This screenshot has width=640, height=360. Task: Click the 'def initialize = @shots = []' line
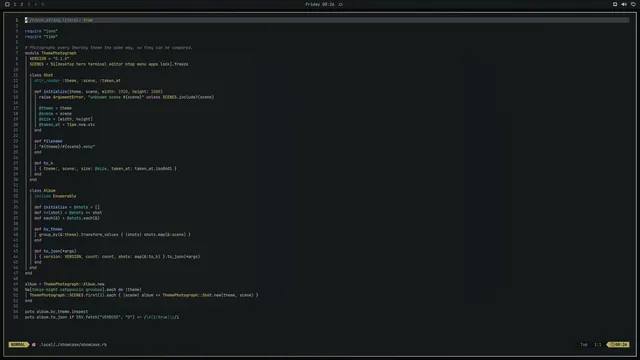(67, 207)
